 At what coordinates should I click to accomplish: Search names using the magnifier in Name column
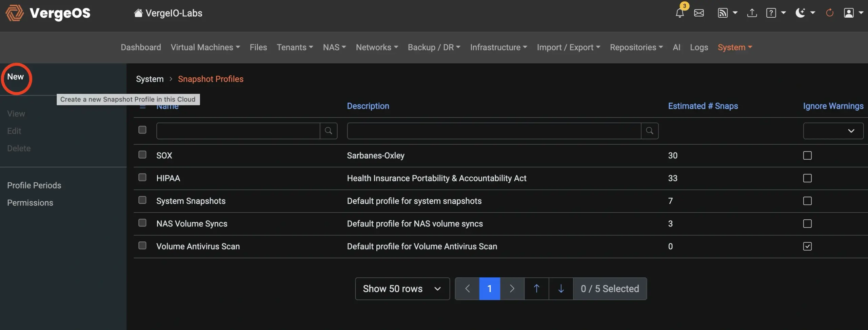pyautogui.click(x=328, y=130)
